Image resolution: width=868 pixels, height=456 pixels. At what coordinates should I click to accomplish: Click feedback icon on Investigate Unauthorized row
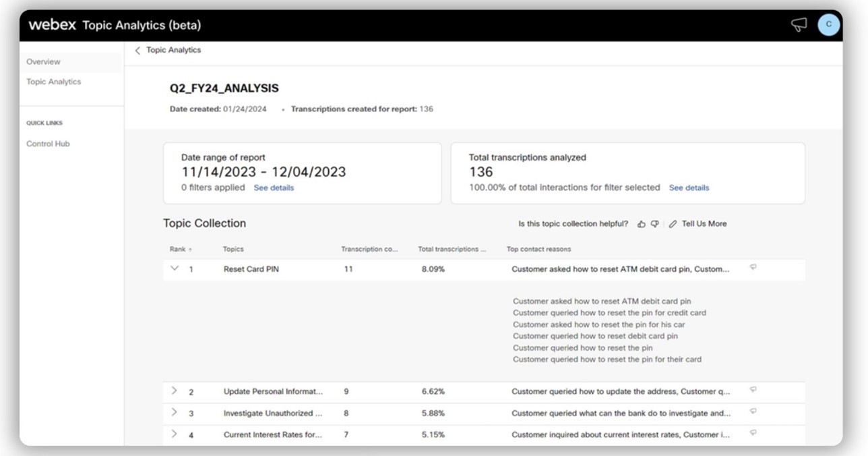coord(753,411)
